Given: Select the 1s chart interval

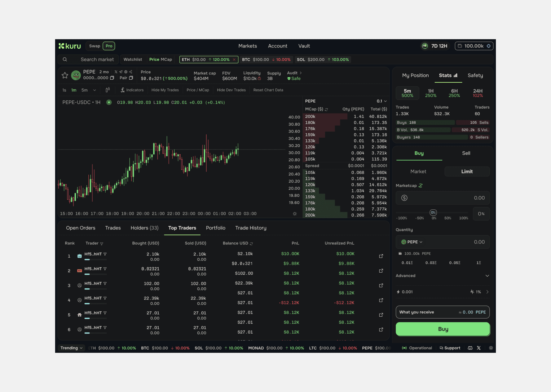Looking at the screenshot, I should pos(64,90).
